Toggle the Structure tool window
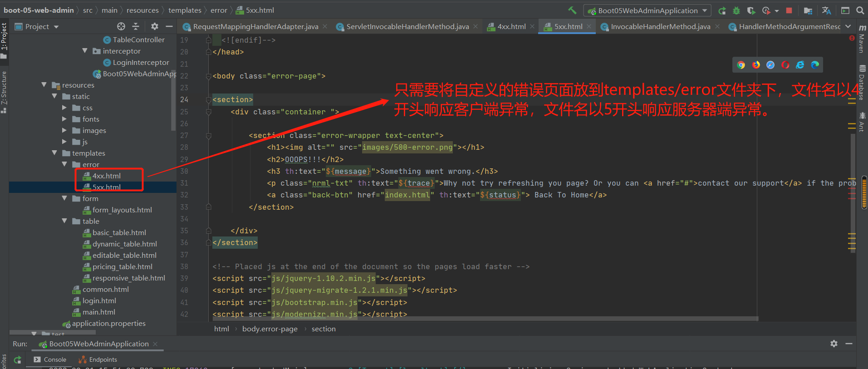The image size is (868, 369). (x=4, y=92)
